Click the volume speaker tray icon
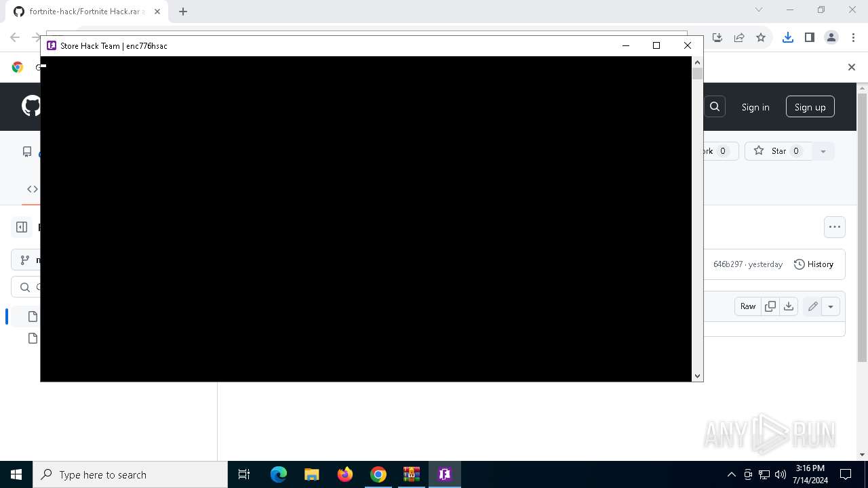Viewport: 868px width, 488px height. coord(781,474)
